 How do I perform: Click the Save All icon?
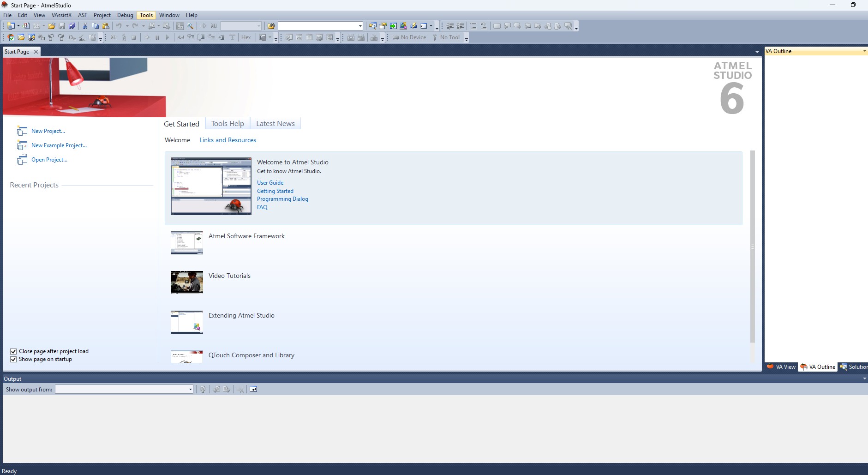pyautogui.click(x=72, y=26)
